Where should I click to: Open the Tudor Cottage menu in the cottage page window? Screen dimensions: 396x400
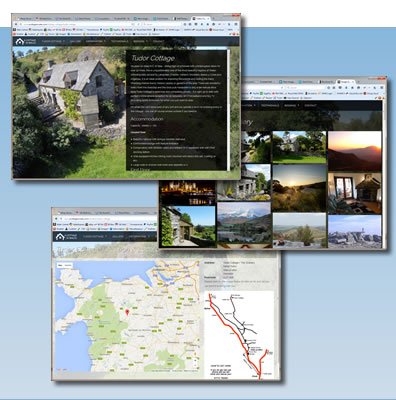(x=53, y=42)
